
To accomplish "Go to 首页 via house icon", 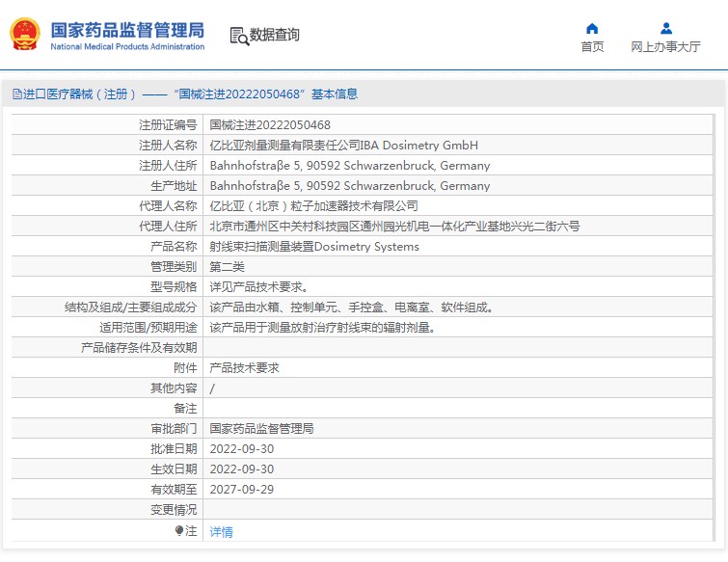I will (x=592, y=29).
